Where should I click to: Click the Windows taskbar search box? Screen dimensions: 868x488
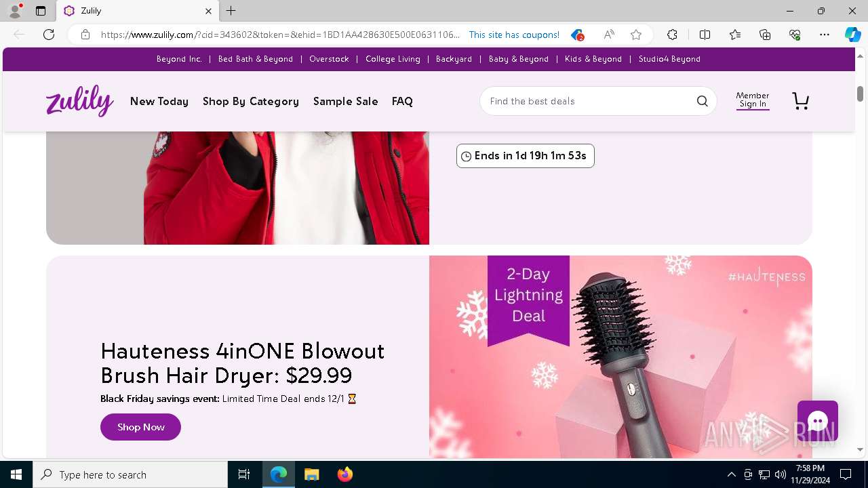(130, 474)
